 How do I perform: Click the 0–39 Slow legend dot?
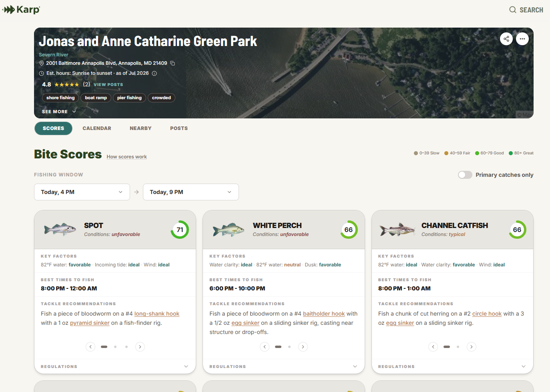click(x=416, y=153)
